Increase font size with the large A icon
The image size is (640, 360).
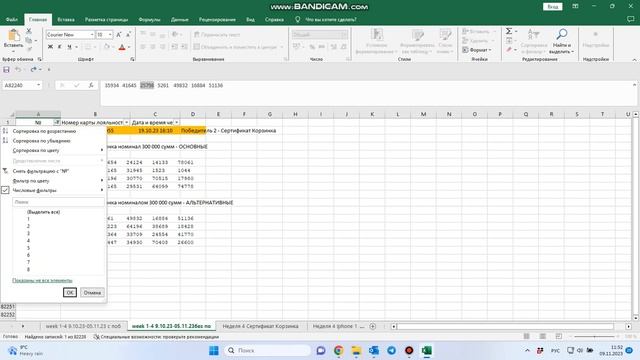pyautogui.click(x=119, y=35)
